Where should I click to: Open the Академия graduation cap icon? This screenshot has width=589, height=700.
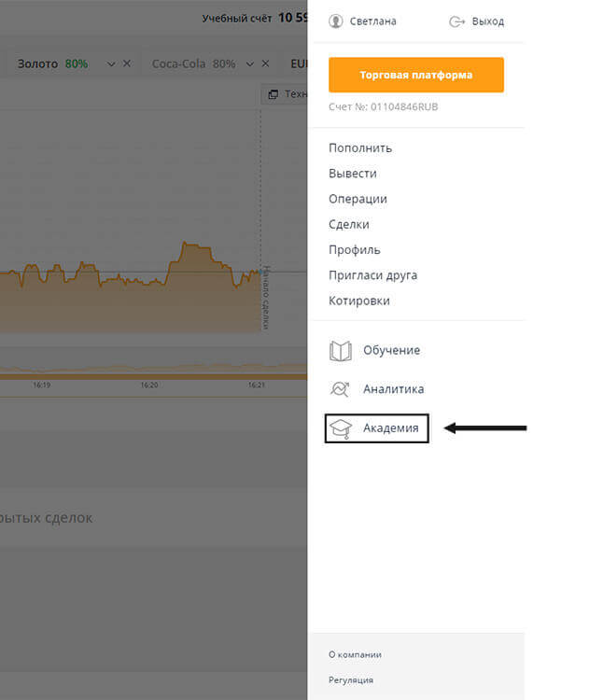click(342, 428)
